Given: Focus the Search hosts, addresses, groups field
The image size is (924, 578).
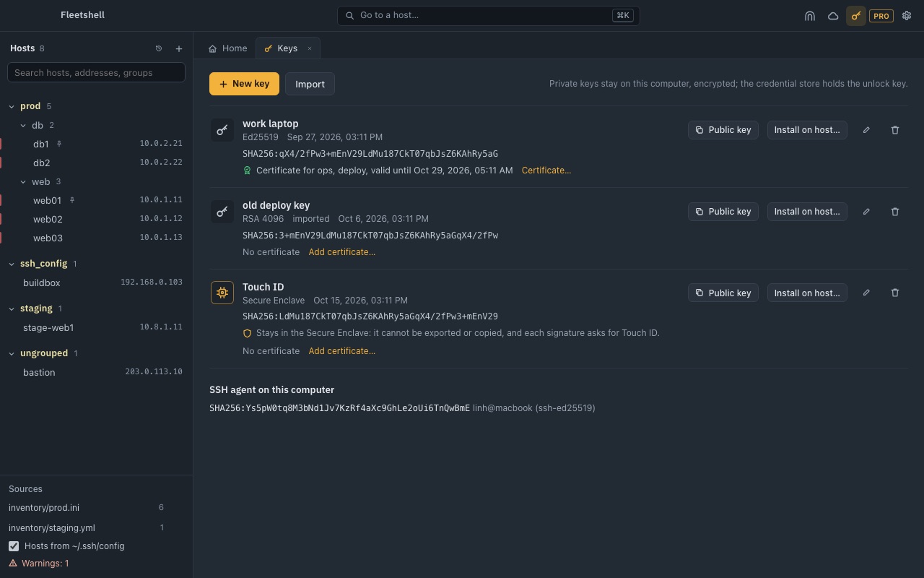Looking at the screenshot, I should click(x=96, y=72).
